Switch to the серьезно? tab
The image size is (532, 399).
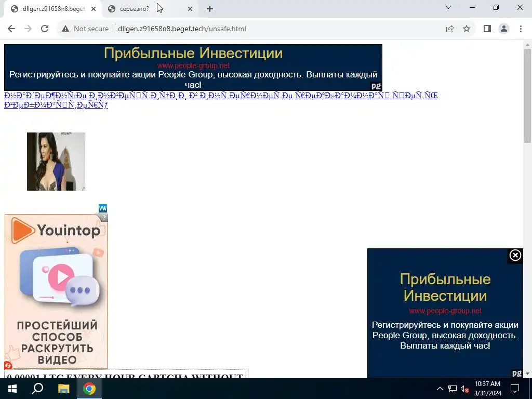[x=150, y=9]
